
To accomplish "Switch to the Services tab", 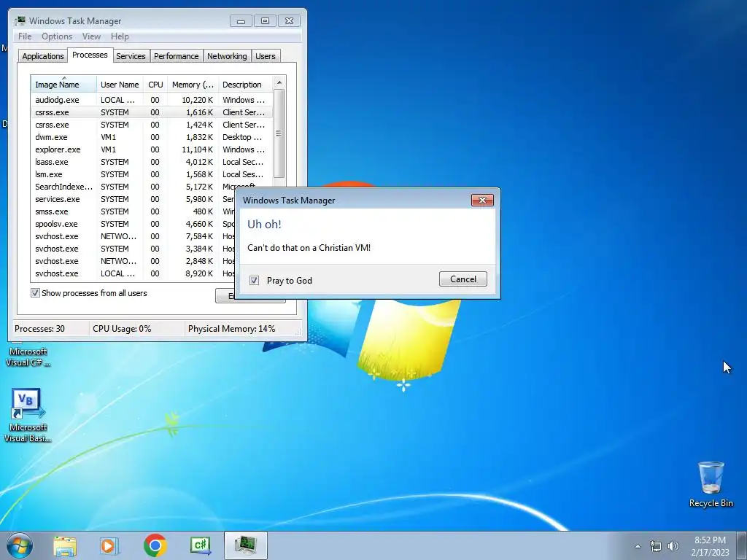I will [x=131, y=56].
